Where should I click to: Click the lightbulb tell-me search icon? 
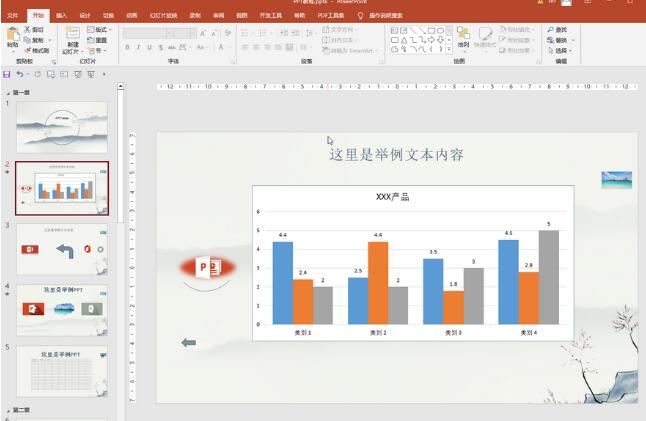pos(360,16)
